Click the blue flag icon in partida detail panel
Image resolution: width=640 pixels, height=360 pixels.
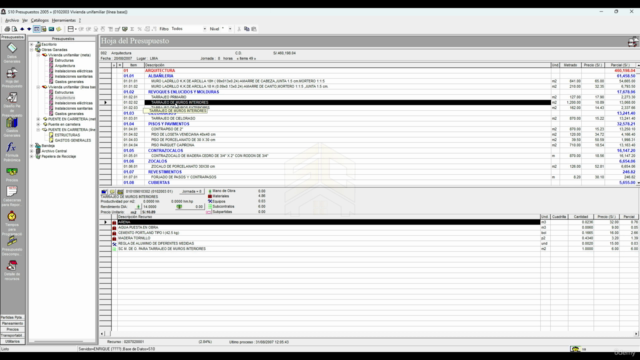point(104,191)
